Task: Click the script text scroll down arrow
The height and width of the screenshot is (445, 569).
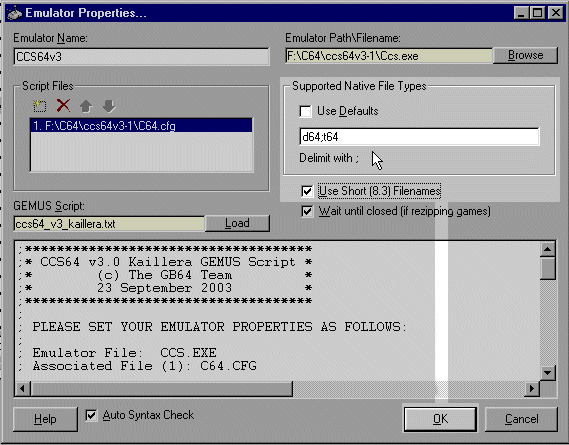Action: (x=547, y=372)
